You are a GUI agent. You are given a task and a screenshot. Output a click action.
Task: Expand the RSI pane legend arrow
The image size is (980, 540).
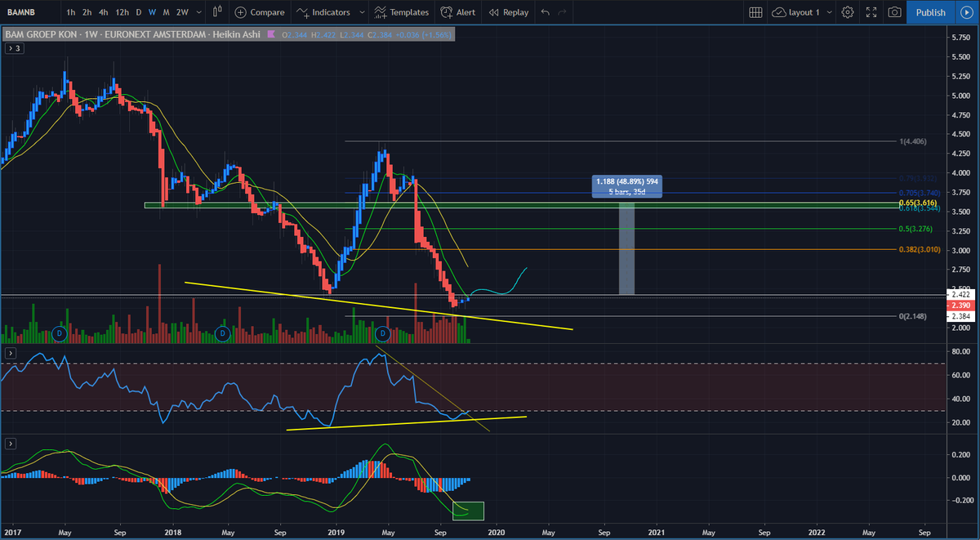(10, 353)
